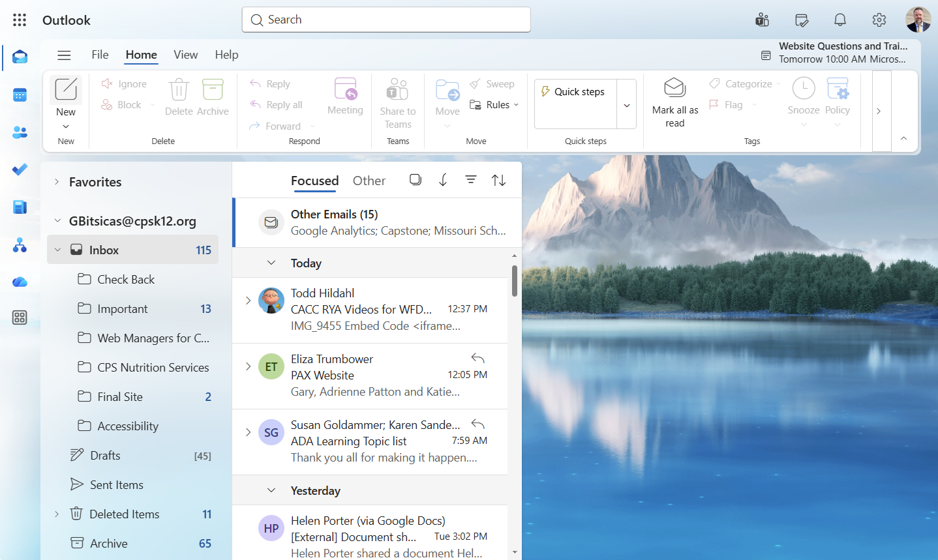
Task: Open the OneDrive cloud icon in sidebar
Action: (20, 282)
